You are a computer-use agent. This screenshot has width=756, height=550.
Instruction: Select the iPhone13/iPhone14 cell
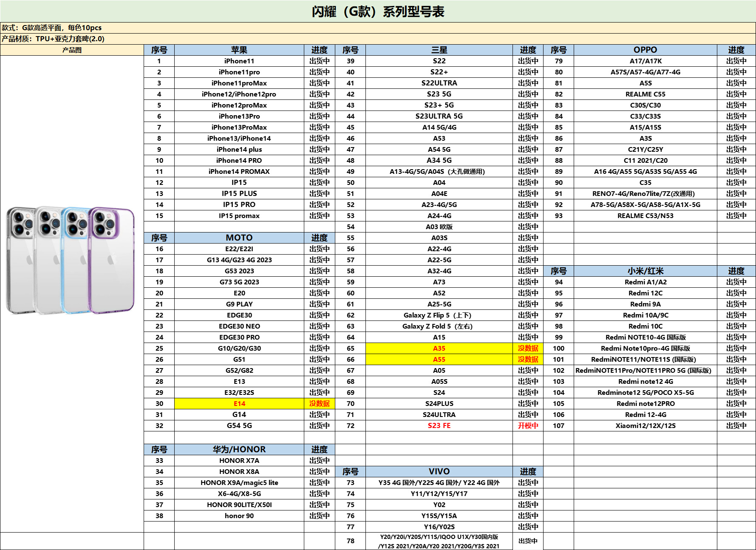pos(239,139)
